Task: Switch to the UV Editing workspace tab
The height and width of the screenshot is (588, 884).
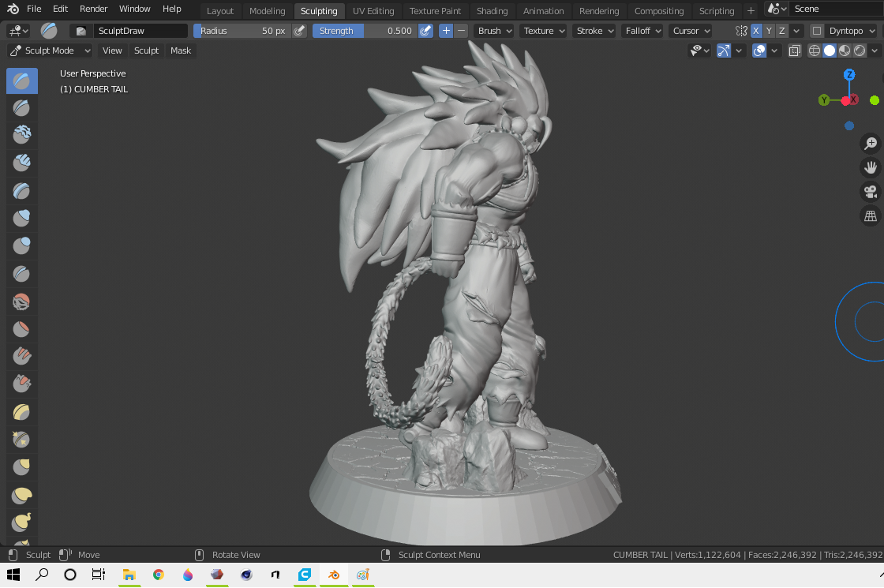Action: (373, 11)
